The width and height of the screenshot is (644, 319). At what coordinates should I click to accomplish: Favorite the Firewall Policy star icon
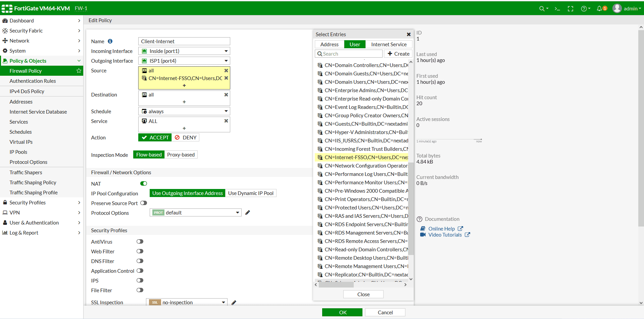point(79,71)
